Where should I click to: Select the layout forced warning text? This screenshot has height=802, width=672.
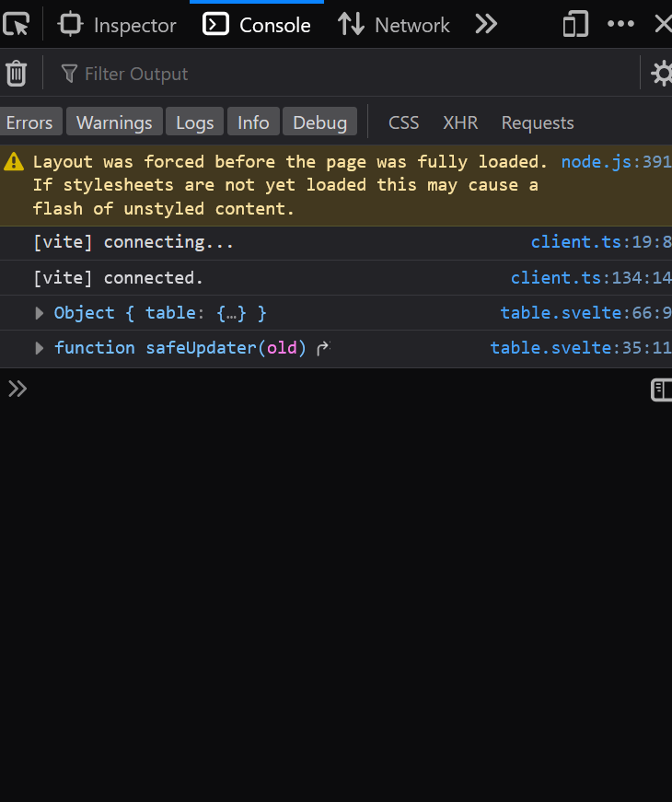pos(291,185)
